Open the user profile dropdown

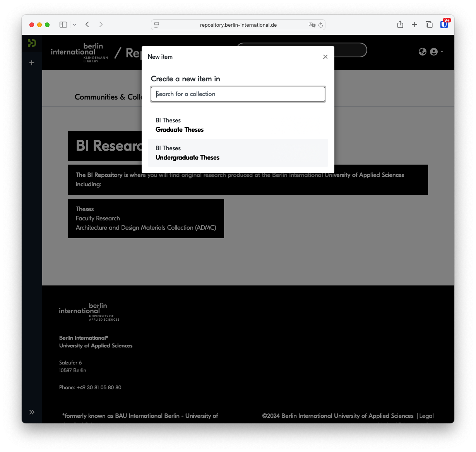tap(437, 52)
